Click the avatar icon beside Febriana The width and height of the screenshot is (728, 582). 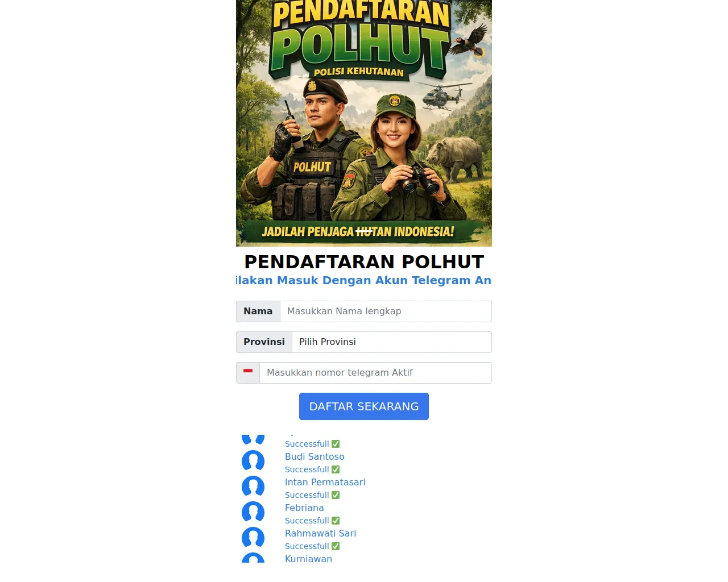[x=253, y=512]
